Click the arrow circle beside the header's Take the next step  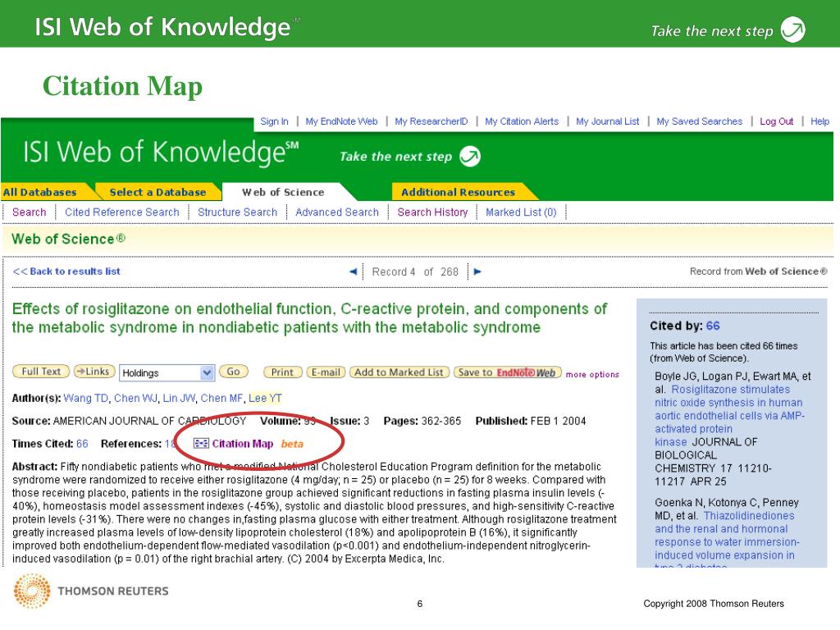[x=470, y=157]
